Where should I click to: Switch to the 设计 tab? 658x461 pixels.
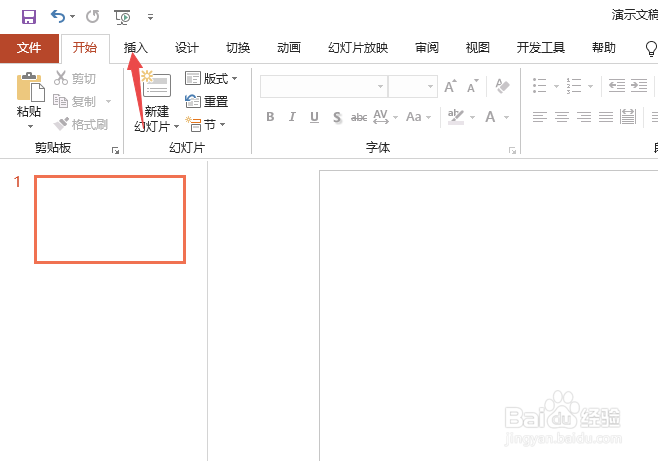(x=187, y=48)
